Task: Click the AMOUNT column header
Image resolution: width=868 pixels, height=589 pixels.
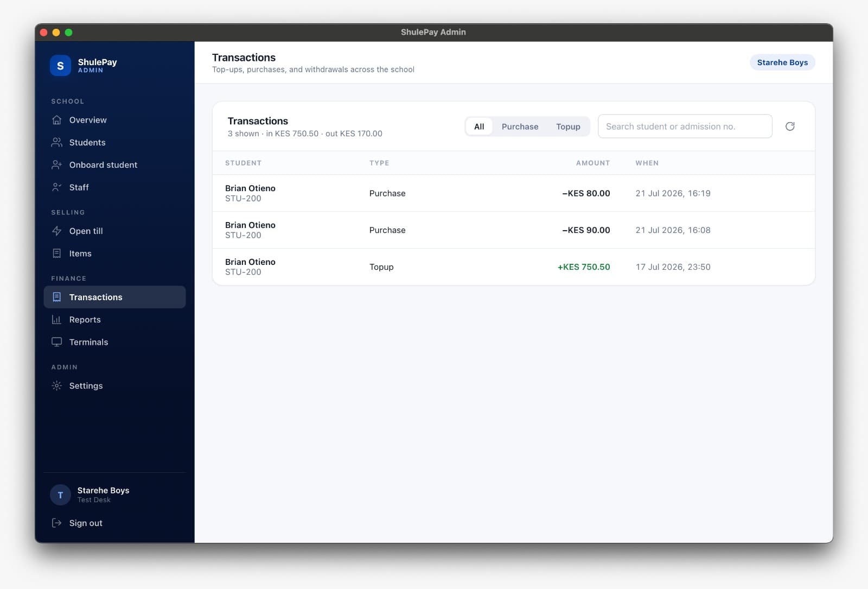Action: pyautogui.click(x=593, y=163)
